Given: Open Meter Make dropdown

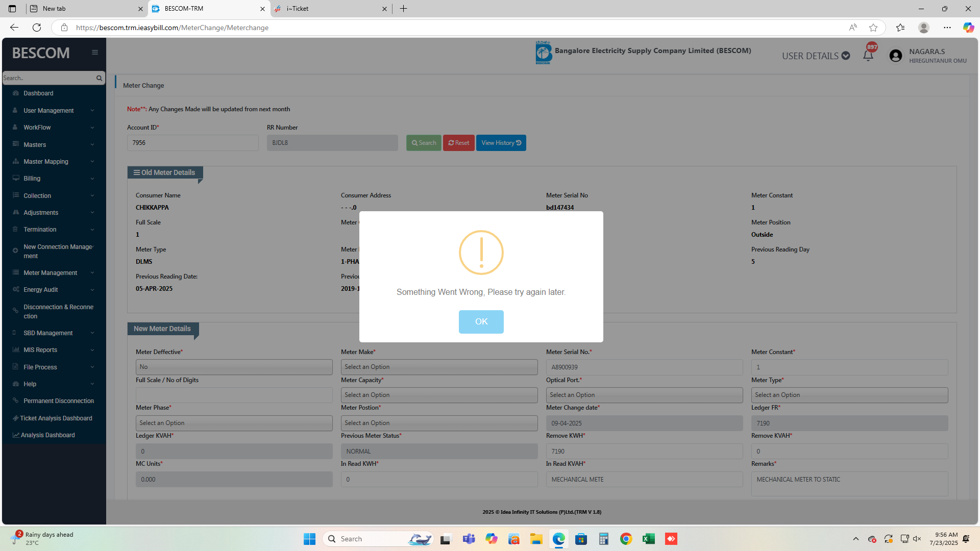Looking at the screenshot, I should click(x=439, y=367).
